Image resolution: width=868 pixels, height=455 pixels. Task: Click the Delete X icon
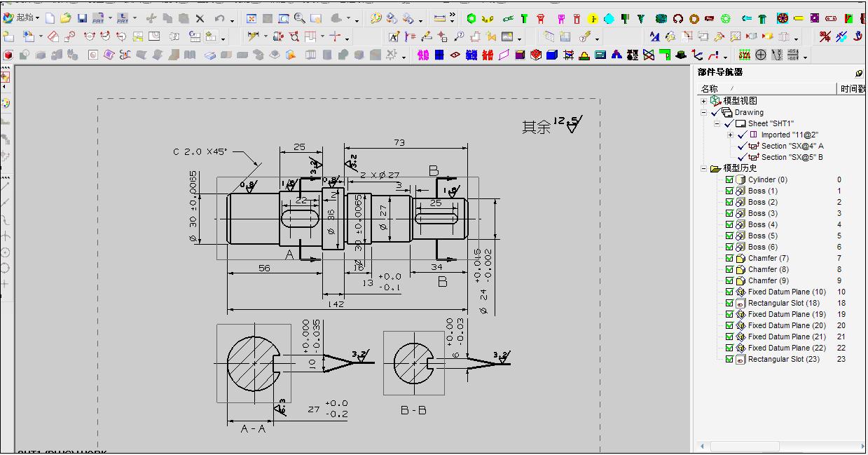200,18
